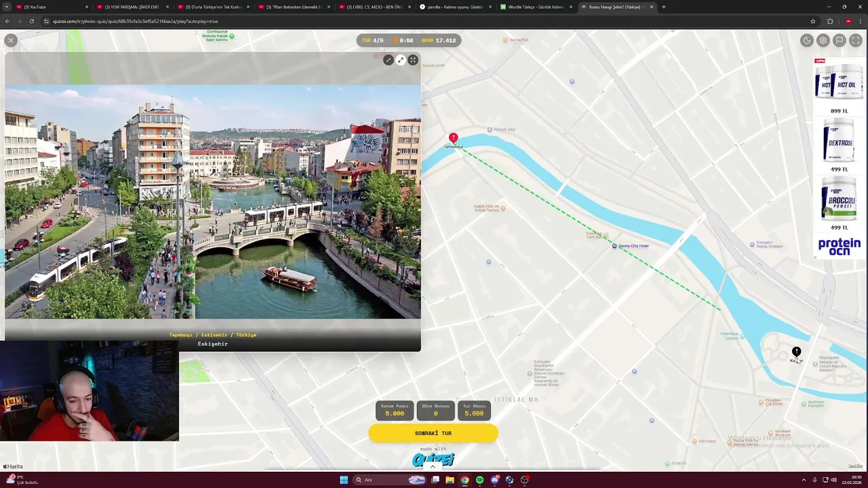Viewport: 868px width, 488px height.
Task: Switch to parolla Kelime oyunu tab
Action: (454, 7)
